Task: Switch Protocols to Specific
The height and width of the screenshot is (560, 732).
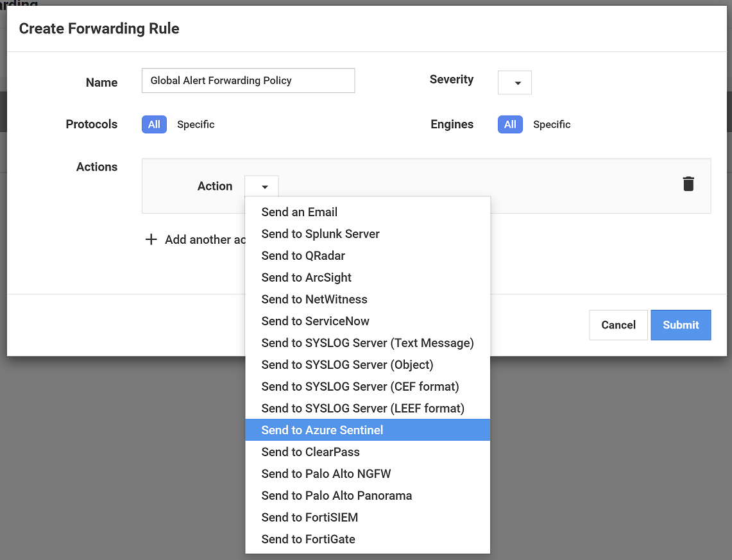Action: [x=196, y=124]
